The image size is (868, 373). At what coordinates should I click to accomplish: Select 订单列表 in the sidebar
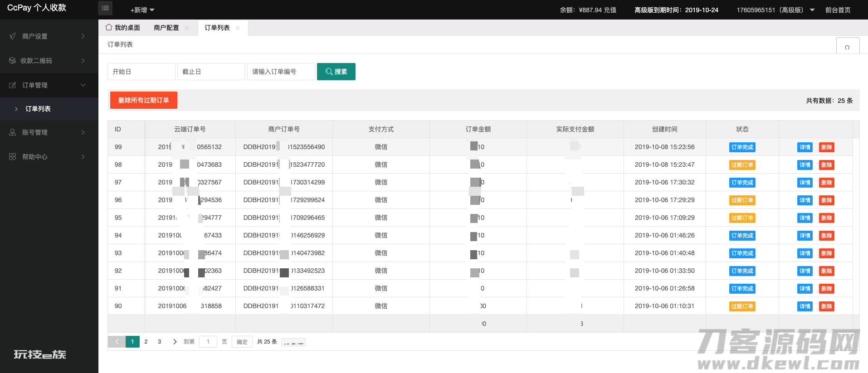(38, 109)
